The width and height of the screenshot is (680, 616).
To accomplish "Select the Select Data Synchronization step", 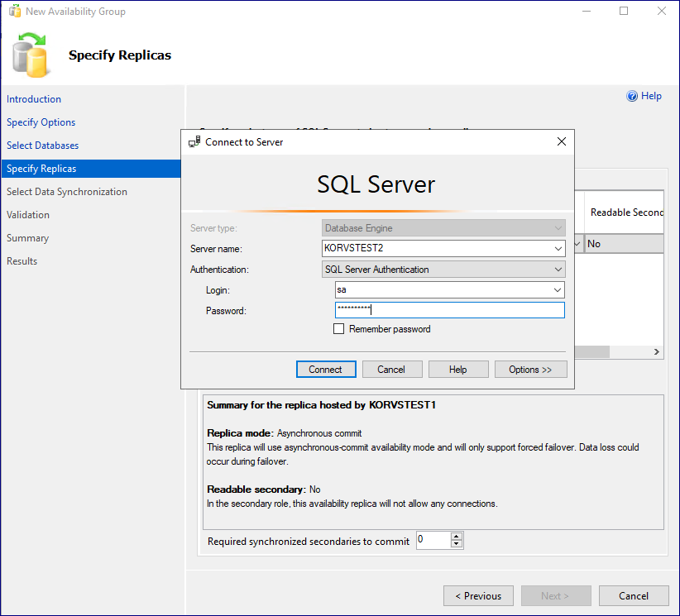I will 67,192.
